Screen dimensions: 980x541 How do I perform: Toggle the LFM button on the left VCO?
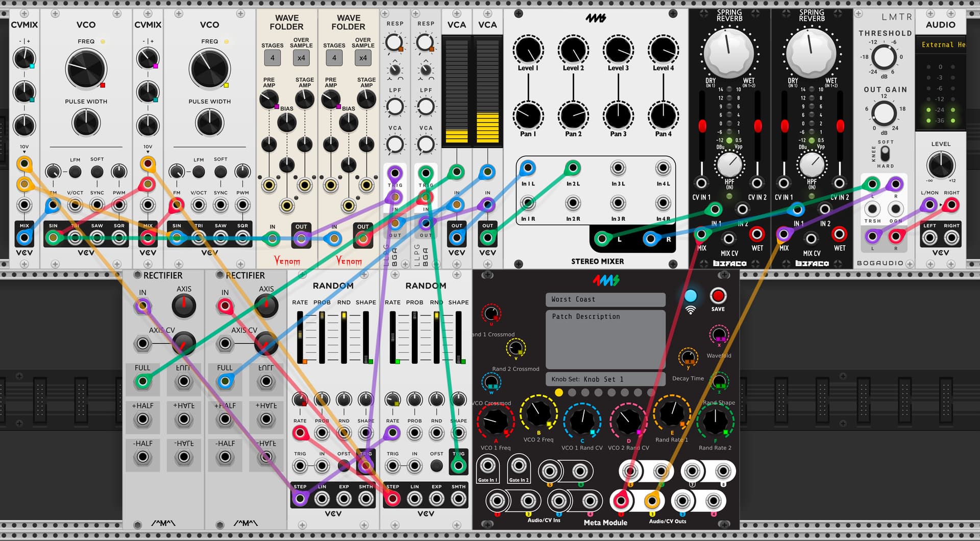(75, 172)
